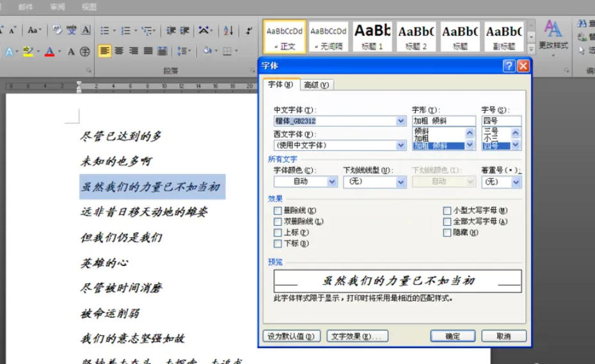Check the 隐藏(H) checkbox
The image size is (595, 364).
click(x=447, y=233)
